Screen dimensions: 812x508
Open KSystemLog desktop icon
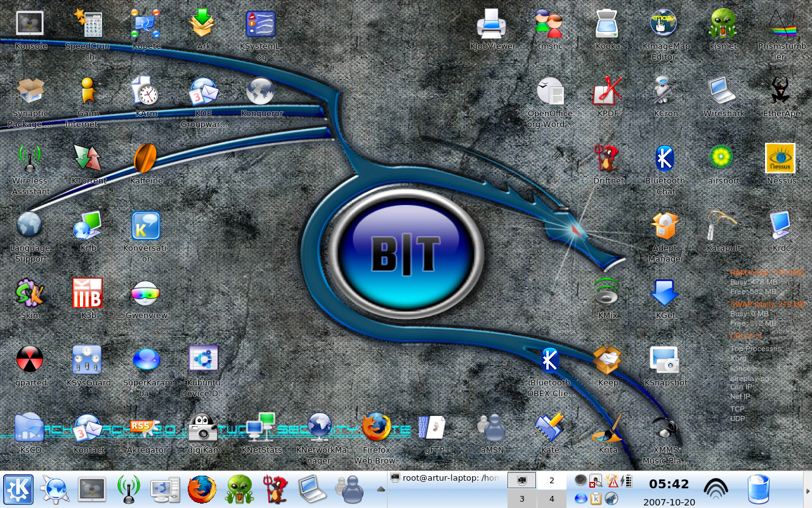click(260, 23)
